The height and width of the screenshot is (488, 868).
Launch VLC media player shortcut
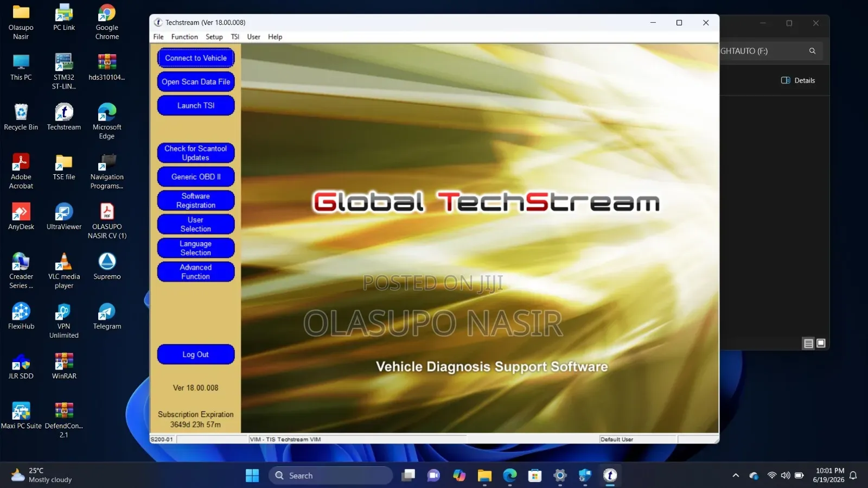[64, 270]
